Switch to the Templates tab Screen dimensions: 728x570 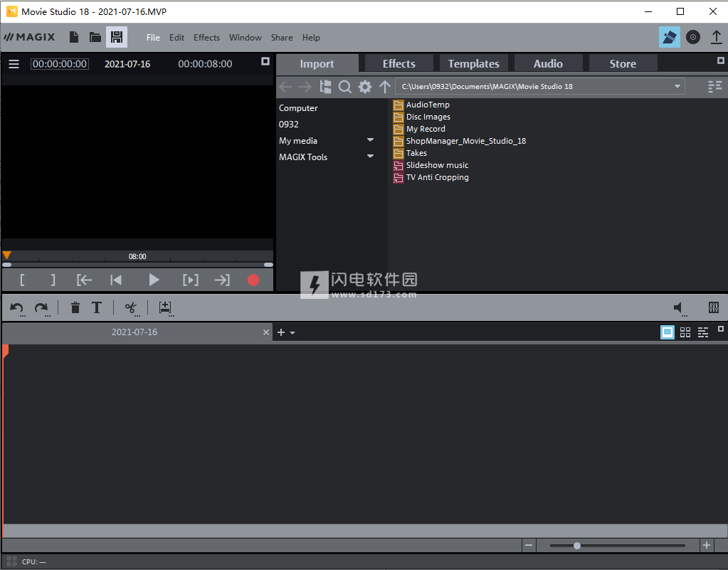coord(473,63)
